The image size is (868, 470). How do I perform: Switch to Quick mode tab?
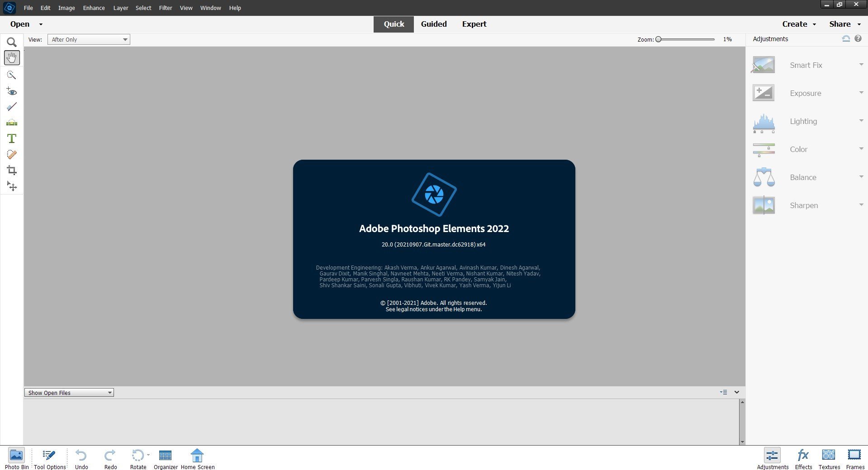394,24
